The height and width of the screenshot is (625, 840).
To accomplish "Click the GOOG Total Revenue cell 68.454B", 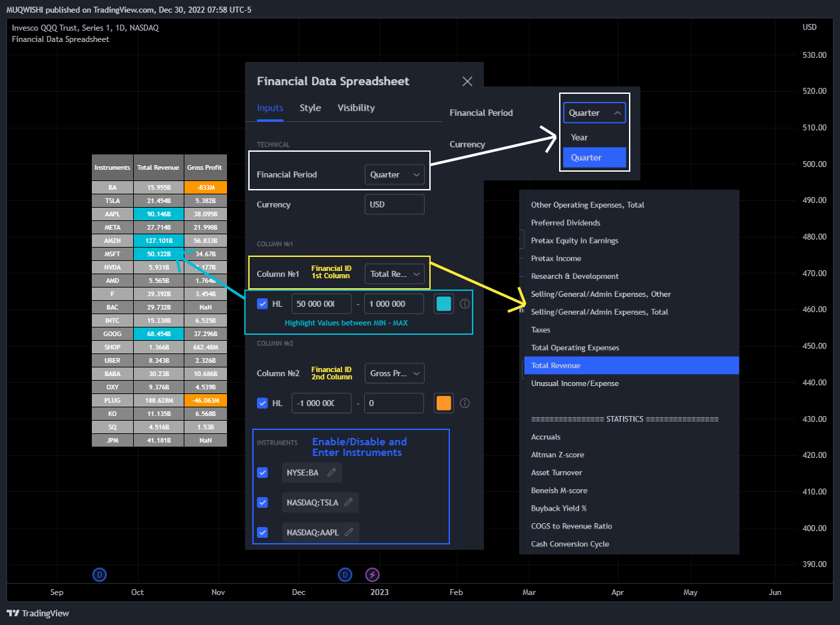I will [158, 333].
